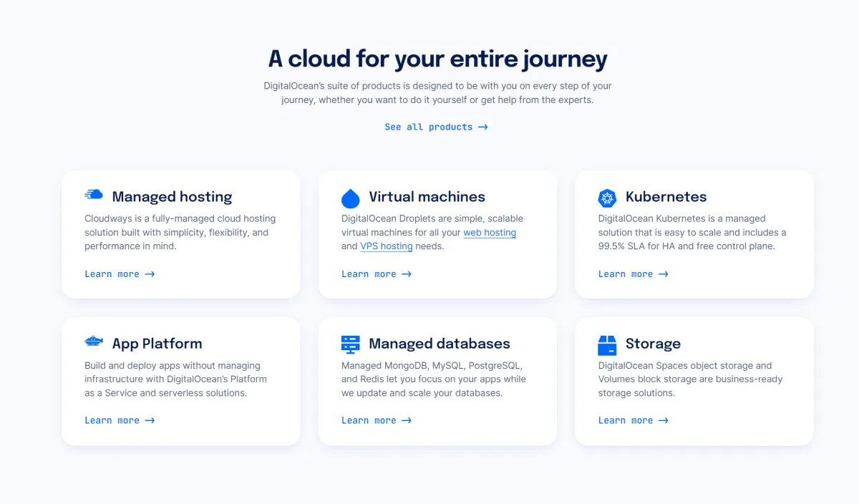Click the App Platform submarine icon

94,341
